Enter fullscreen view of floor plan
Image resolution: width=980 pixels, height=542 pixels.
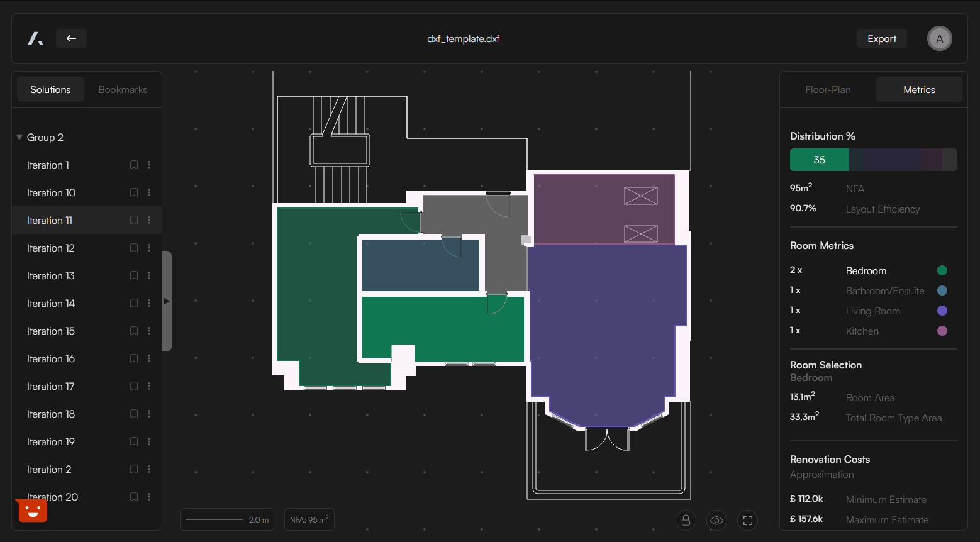click(x=747, y=520)
